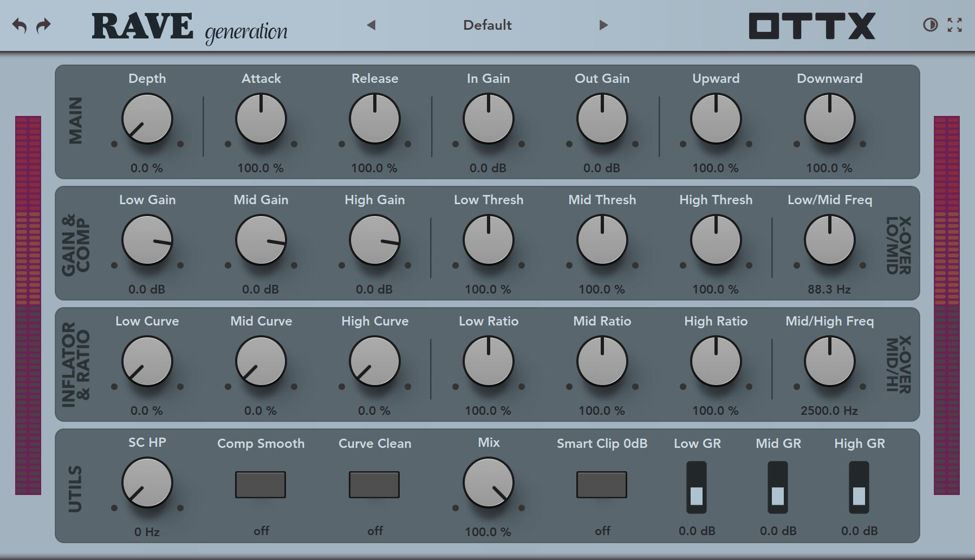Click the redo arrow icon

click(42, 24)
